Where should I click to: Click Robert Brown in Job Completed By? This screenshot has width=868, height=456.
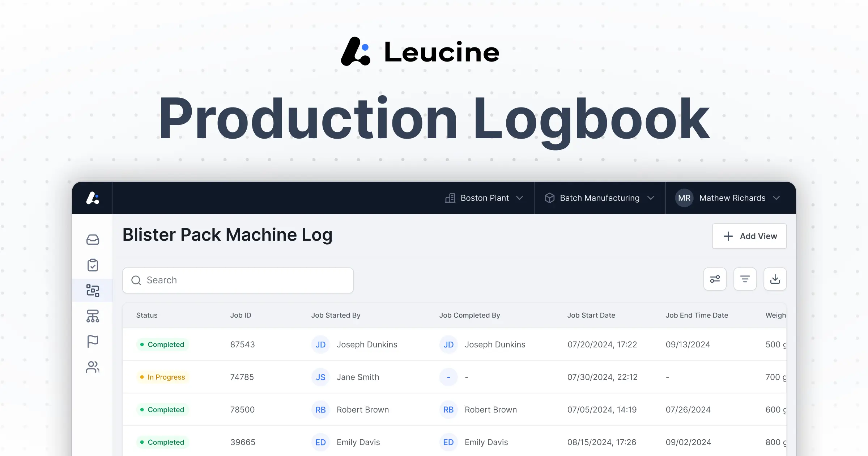490,410
